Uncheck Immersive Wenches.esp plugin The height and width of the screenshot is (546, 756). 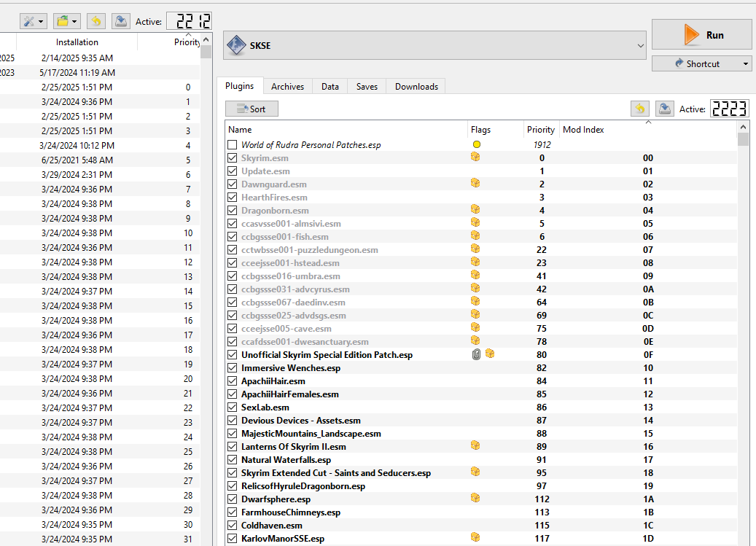(x=233, y=367)
